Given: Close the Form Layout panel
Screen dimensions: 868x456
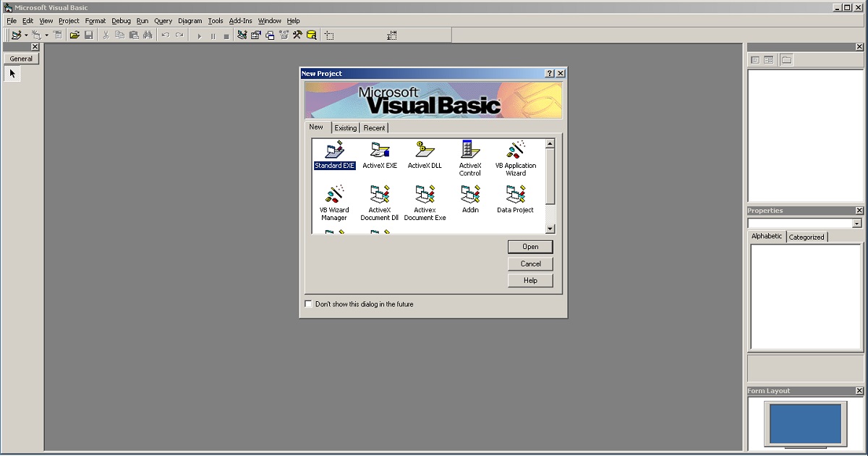Looking at the screenshot, I should [x=859, y=391].
